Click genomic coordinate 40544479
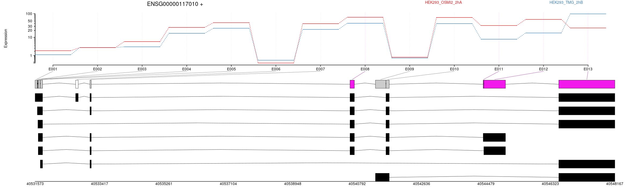Screen dimensions: 644x188 [x=486, y=184]
